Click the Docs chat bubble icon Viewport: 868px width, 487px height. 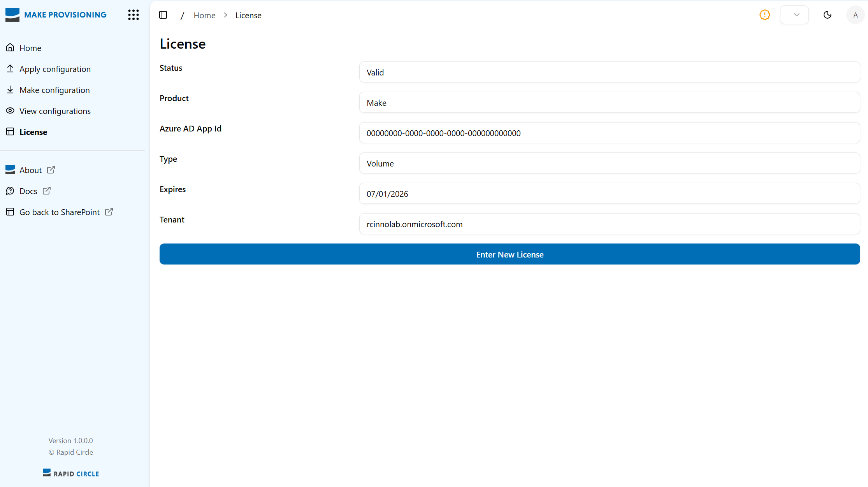point(10,191)
